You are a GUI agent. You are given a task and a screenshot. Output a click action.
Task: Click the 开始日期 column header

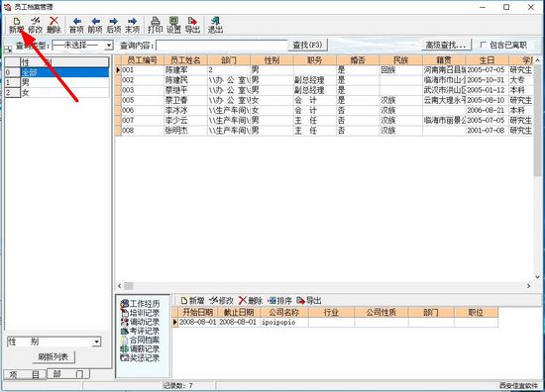click(x=198, y=312)
